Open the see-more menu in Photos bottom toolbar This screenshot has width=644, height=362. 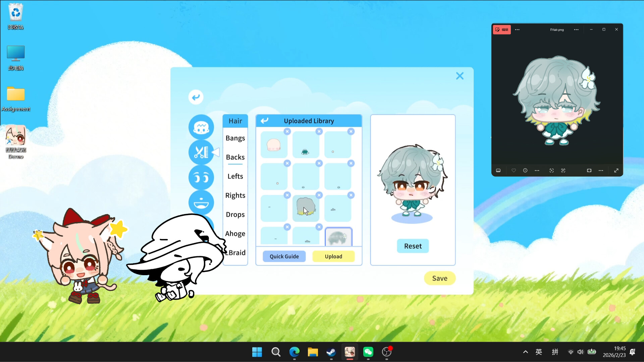point(537,170)
